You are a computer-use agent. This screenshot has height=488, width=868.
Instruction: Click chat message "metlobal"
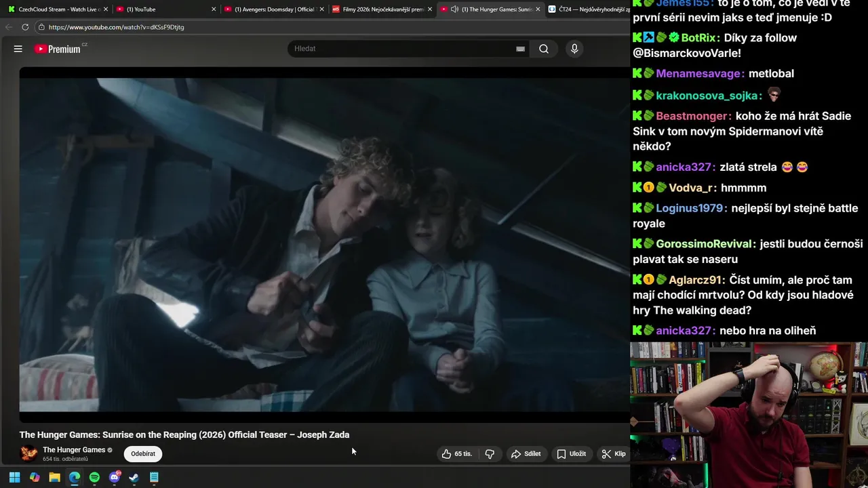pos(771,73)
